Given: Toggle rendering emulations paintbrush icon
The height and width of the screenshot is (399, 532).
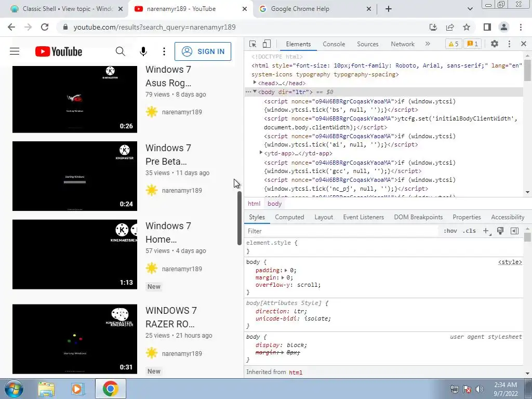Looking at the screenshot, I should pyautogui.click(x=500, y=231).
